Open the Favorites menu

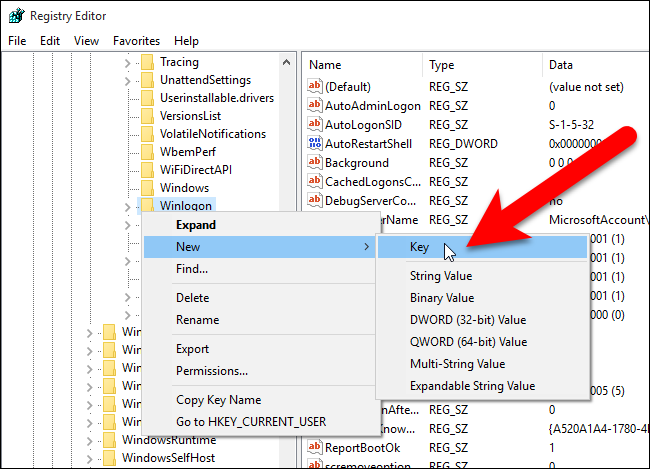click(x=136, y=41)
